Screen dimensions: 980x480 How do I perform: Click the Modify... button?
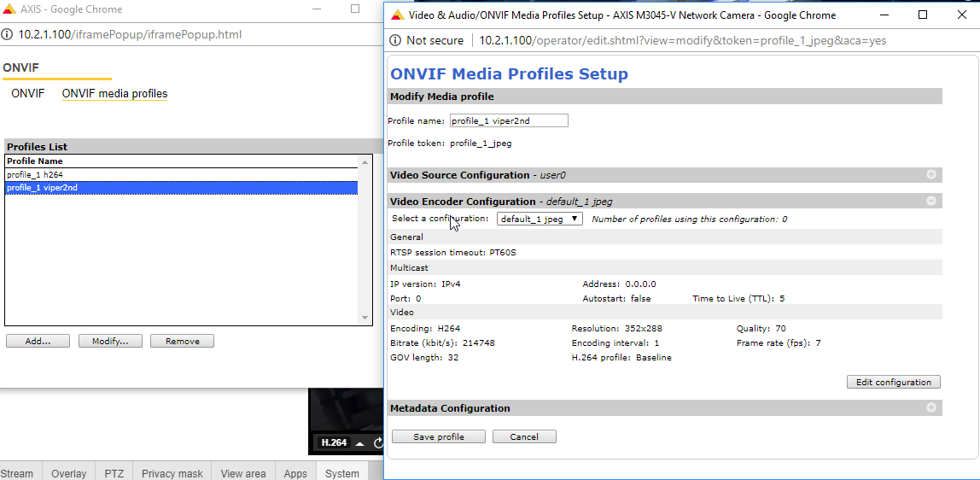tap(110, 342)
